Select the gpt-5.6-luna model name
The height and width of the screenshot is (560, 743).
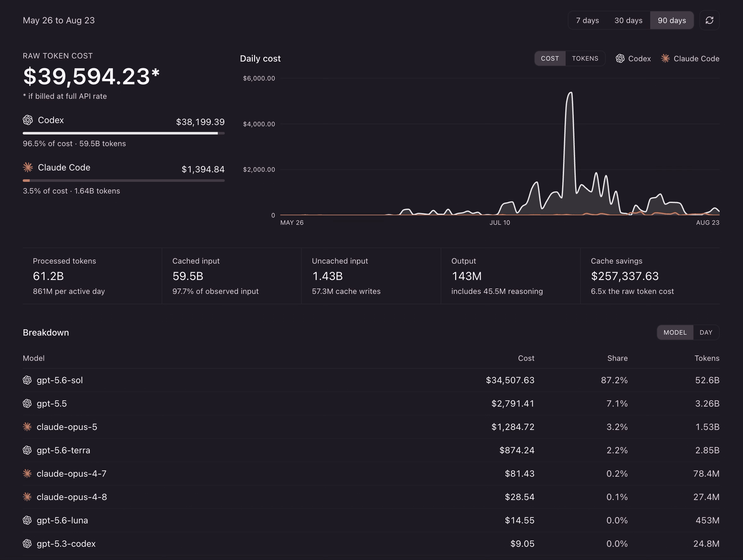tap(62, 520)
